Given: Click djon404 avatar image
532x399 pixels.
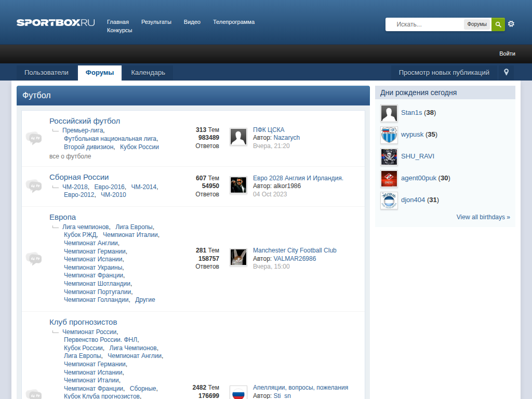Looking at the screenshot, I should 389,201.
